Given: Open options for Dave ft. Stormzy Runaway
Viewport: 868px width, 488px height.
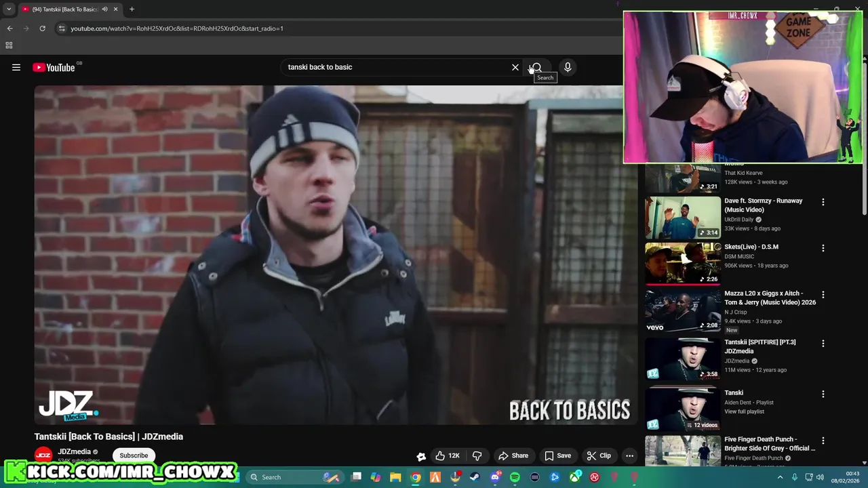Looking at the screenshot, I should point(823,202).
